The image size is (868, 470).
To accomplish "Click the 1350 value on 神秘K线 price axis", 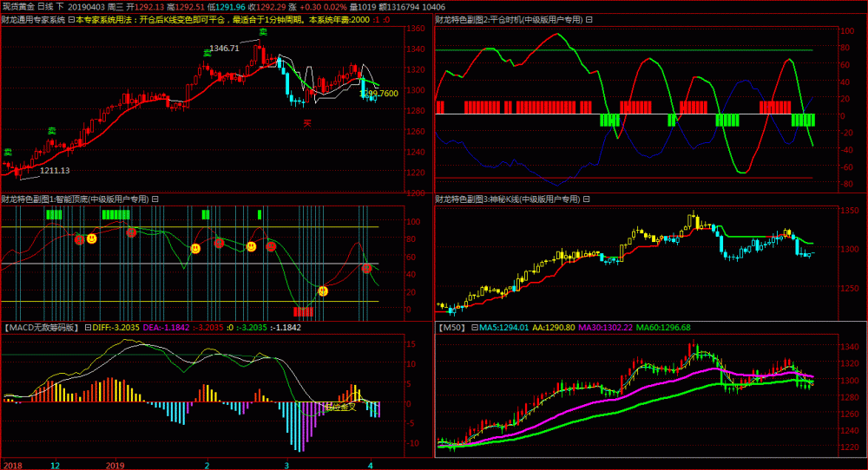I will click(850, 210).
